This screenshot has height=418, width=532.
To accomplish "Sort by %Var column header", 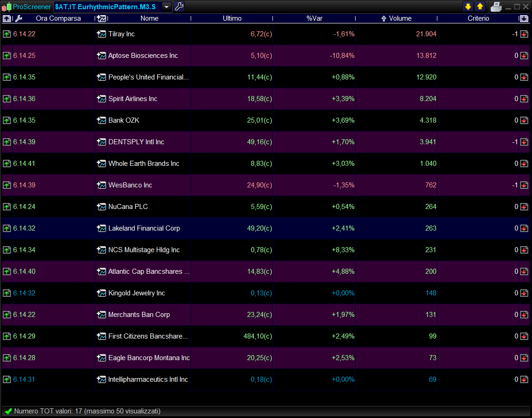I will 314,18.
